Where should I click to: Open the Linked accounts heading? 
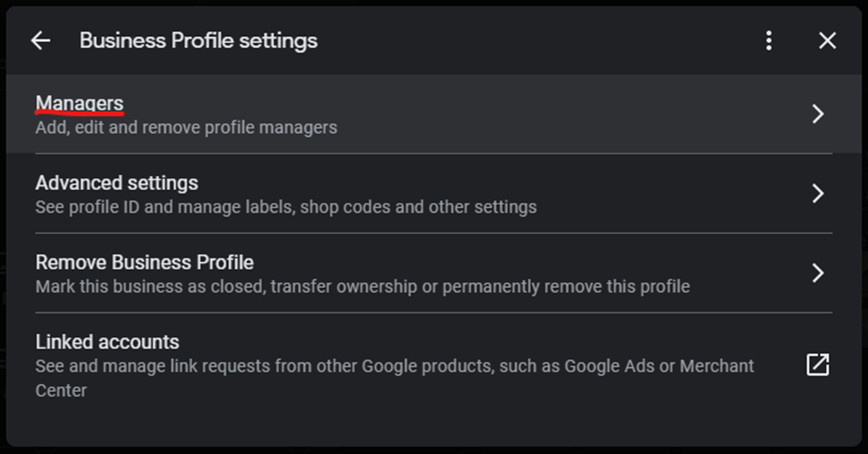[x=107, y=342]
